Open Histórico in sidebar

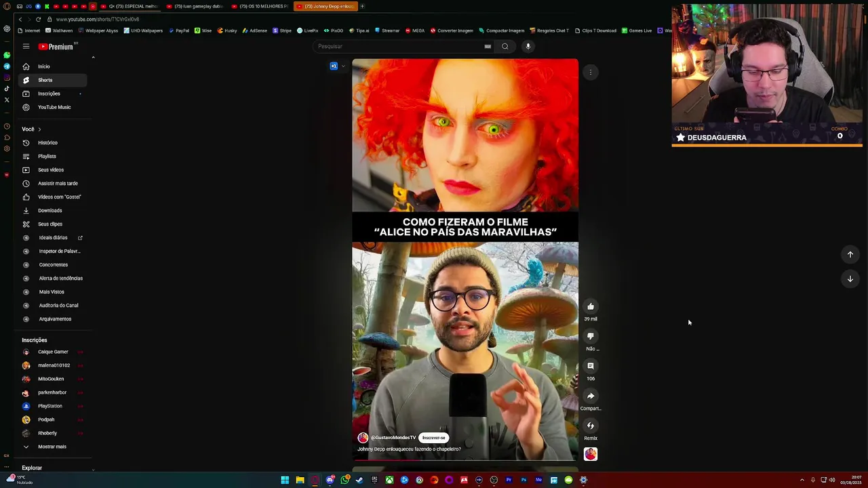click(53, 143)
